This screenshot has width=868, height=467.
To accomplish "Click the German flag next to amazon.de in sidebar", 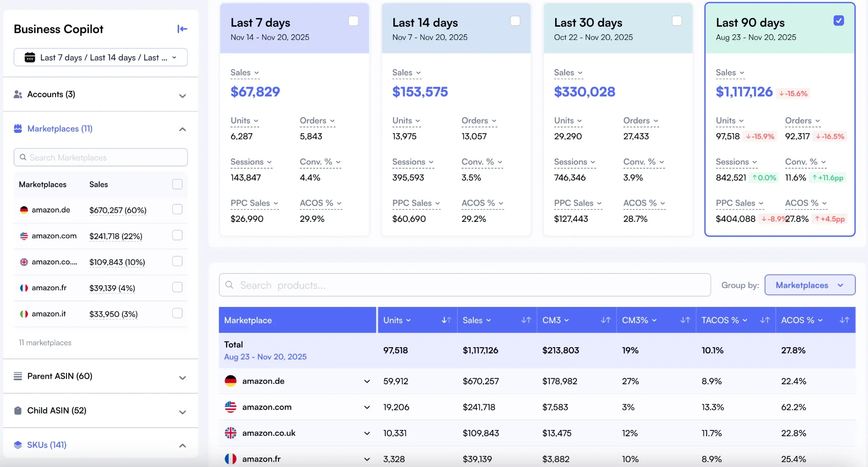I will (24, 210).
